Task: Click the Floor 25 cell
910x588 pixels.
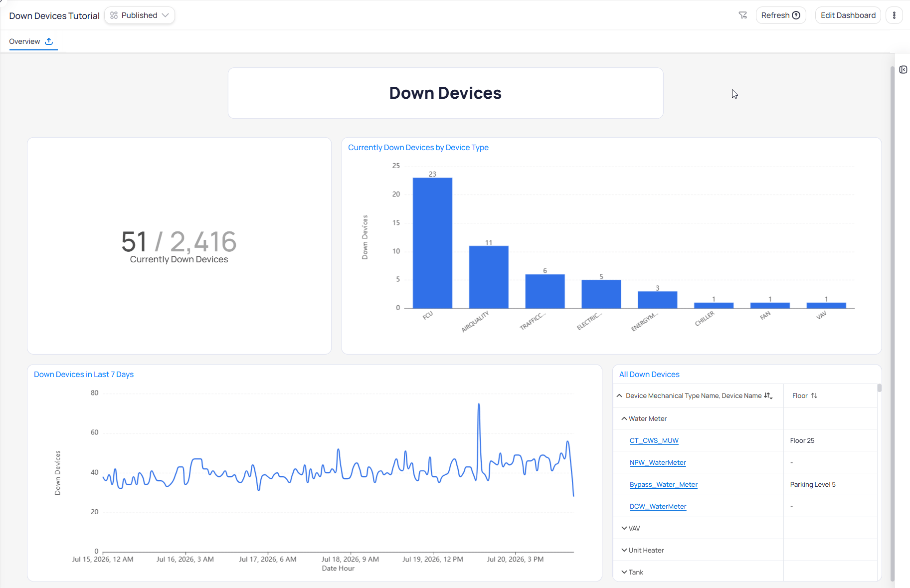Action: tap(830, 440)
